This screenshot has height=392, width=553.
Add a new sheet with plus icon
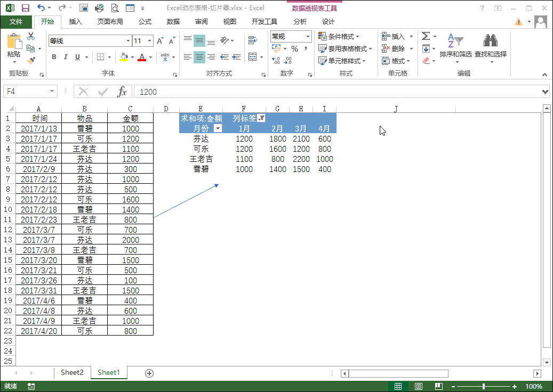coord(149,373)
